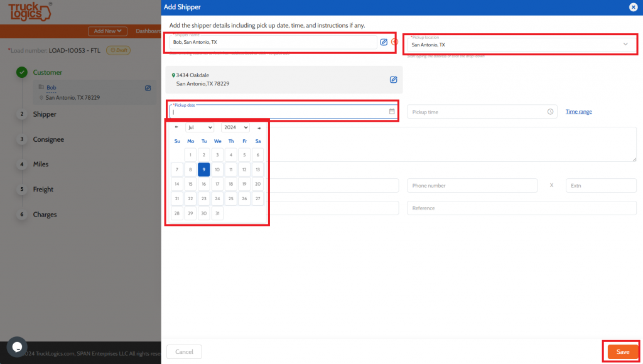Click the edit icon next to customer Bob

pos(148,88)
